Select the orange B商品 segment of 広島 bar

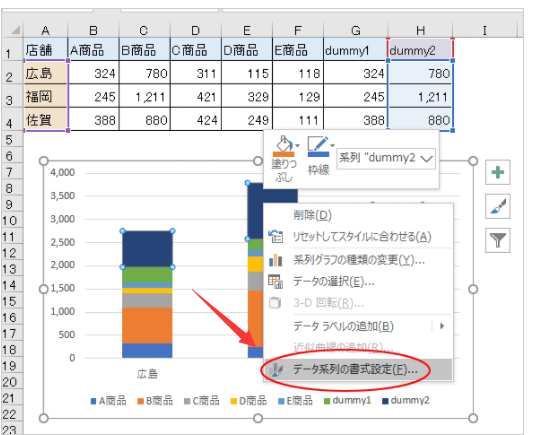pos(147,326)
